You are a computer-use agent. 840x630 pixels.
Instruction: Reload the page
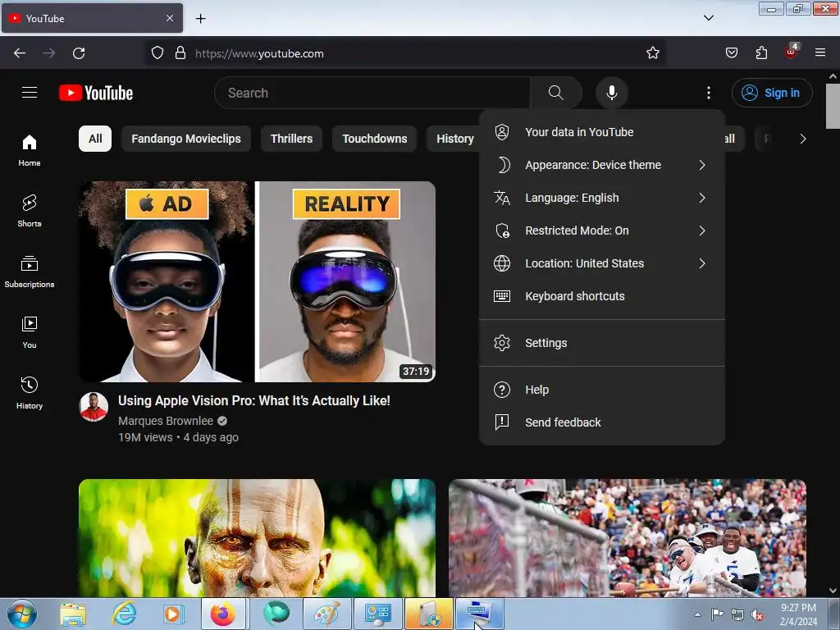[79, 53]
